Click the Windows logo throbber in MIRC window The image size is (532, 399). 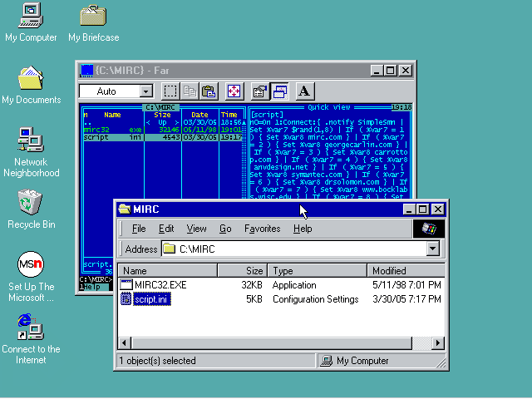(429, 229)
